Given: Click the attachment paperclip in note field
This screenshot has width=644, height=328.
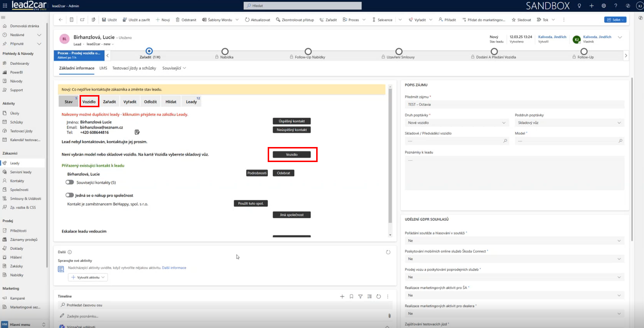Looking at the screenshot, I should pos(389,316).
